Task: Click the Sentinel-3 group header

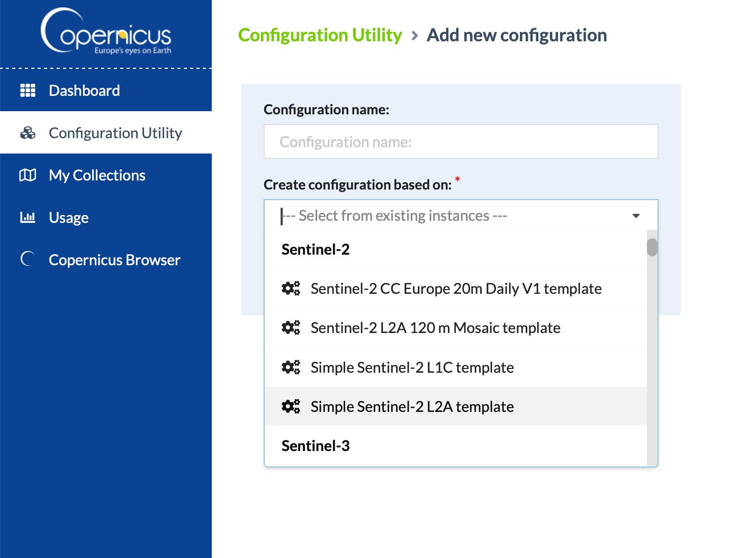Action: click(x=316, y=446)
